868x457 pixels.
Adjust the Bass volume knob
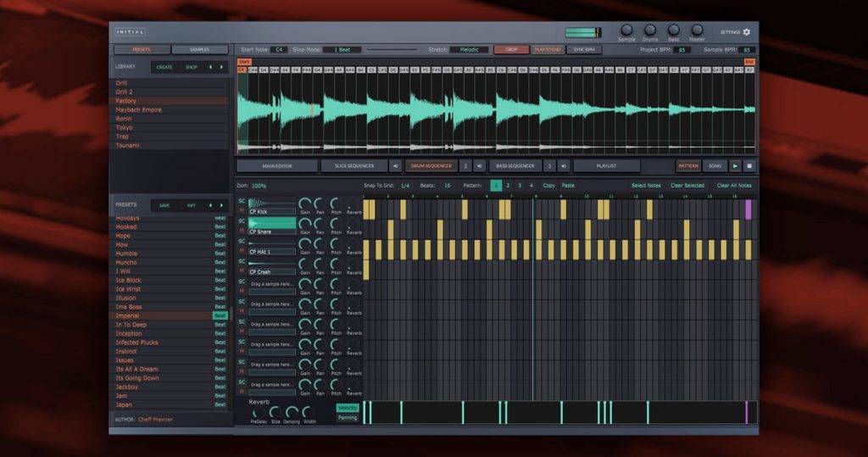673,30
